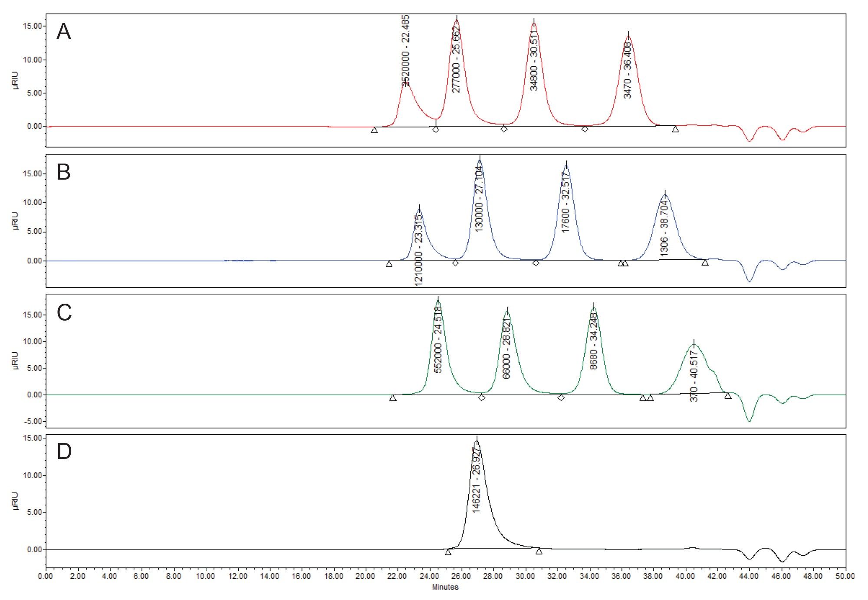
Task: Select peak label 3470 - 36.408 in panel A
Action: pos(627,70)
